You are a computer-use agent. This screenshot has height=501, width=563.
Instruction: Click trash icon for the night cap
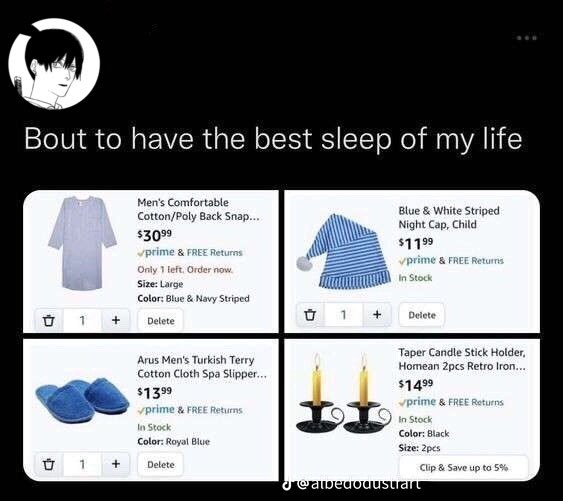[x=310, y=315]
